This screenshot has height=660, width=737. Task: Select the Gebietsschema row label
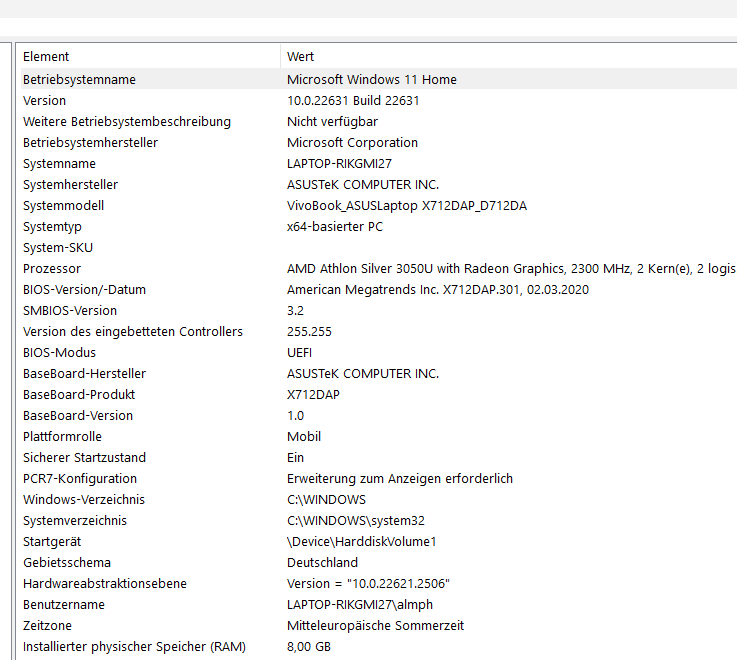[x=67, y=563]
